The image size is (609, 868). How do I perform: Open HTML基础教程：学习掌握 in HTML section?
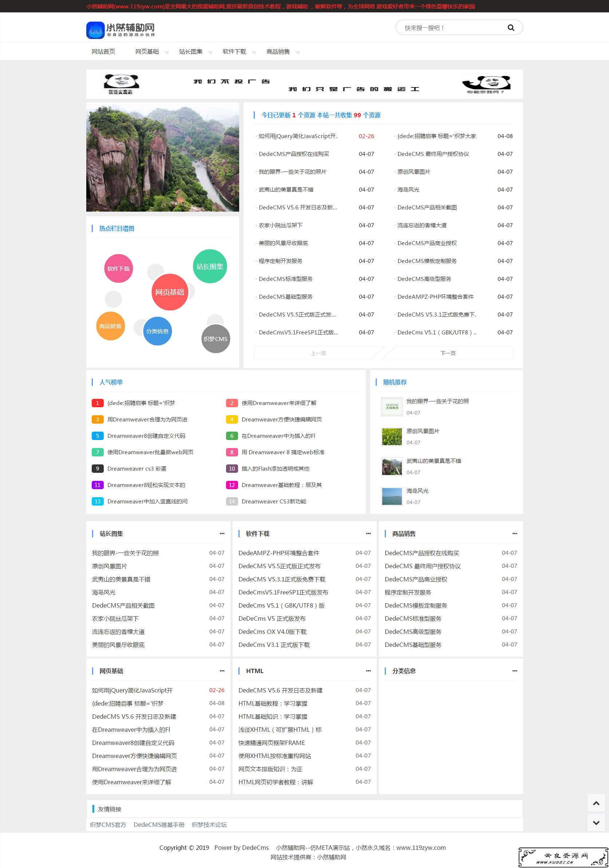coord(273,703)
